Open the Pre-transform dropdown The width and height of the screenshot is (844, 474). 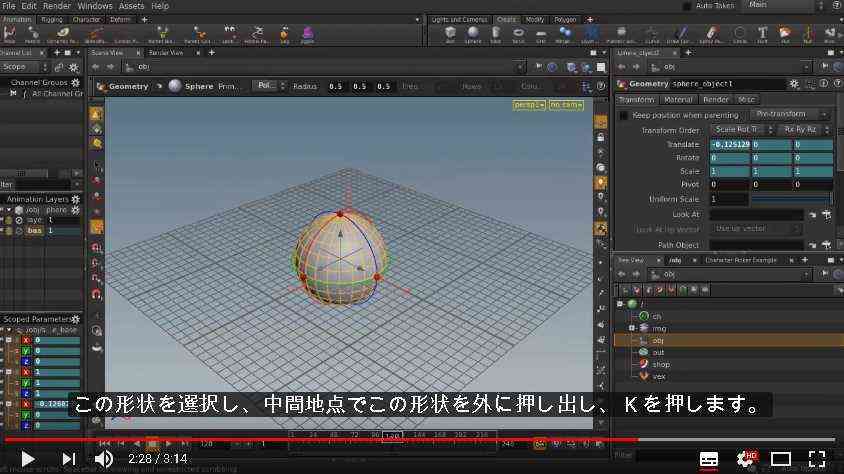point(790,114)
